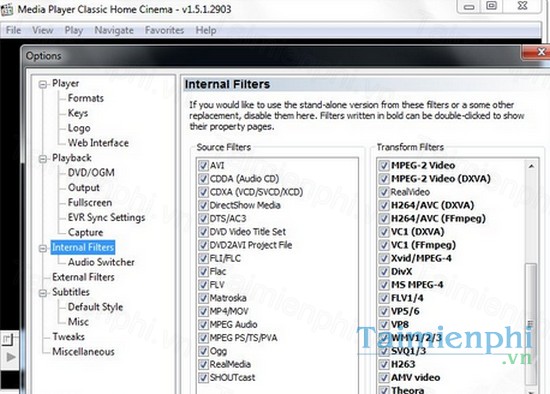Image resolution: width=550 pixels, height=394 pixels.
Task: Open Default Style subtitle settings
Action: click(95, 307)
